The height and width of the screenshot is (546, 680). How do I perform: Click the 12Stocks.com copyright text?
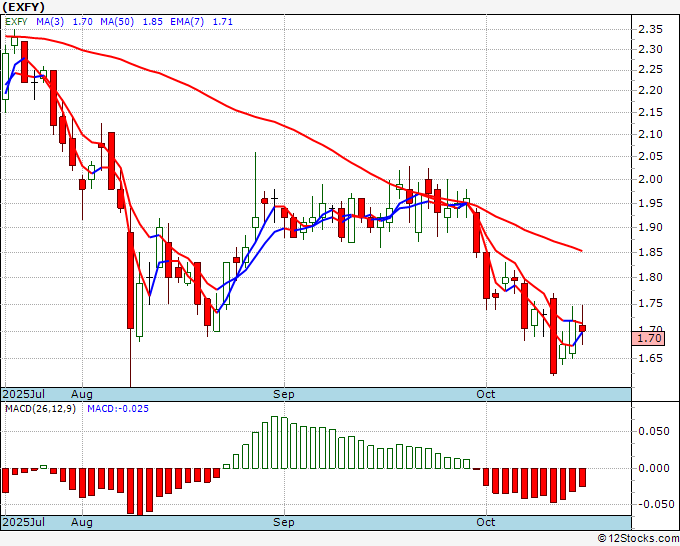coord(638,538)
